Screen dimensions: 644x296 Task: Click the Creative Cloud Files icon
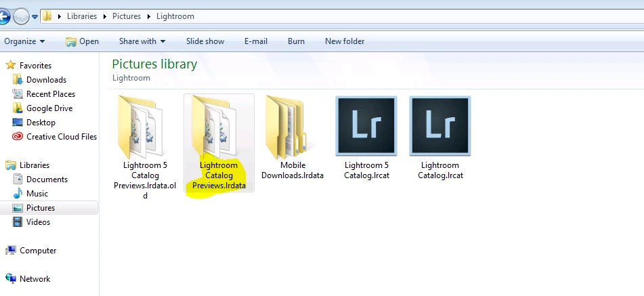click(x=17, y=137)
